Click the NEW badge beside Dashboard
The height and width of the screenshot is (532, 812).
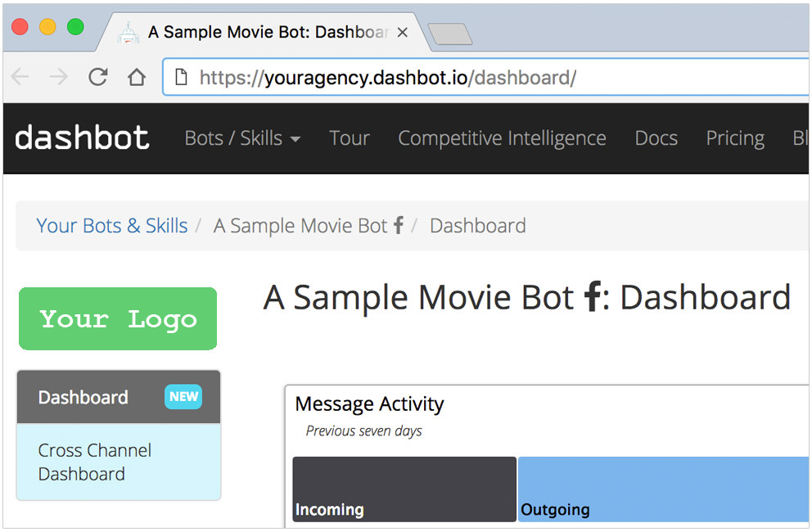183,397
